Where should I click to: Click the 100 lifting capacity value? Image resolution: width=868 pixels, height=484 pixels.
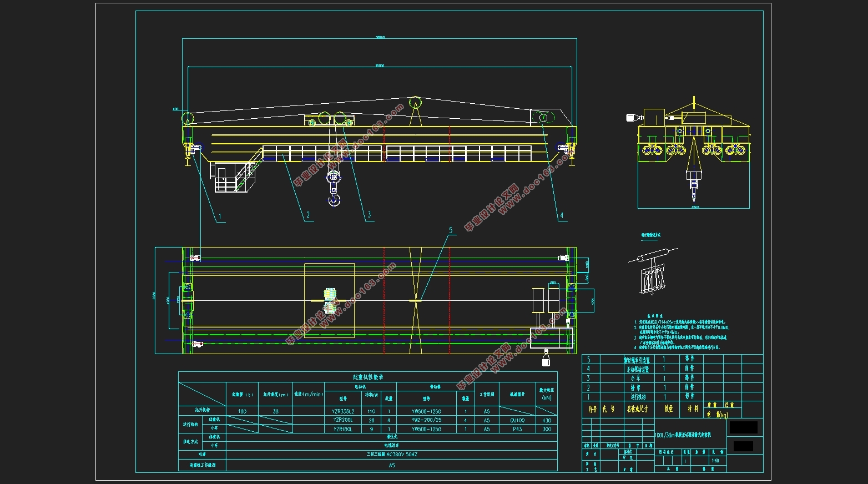pyautogui.click(x=242, y=411)
